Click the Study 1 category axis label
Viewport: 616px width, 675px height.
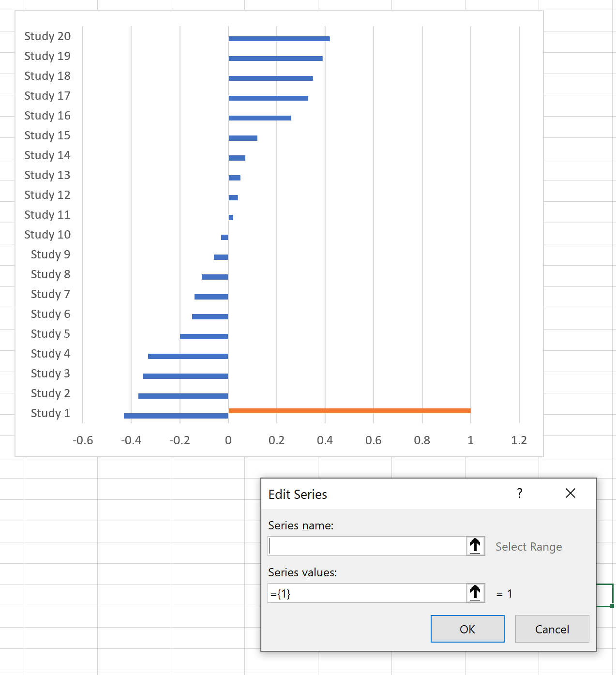(x=50, y=413)
